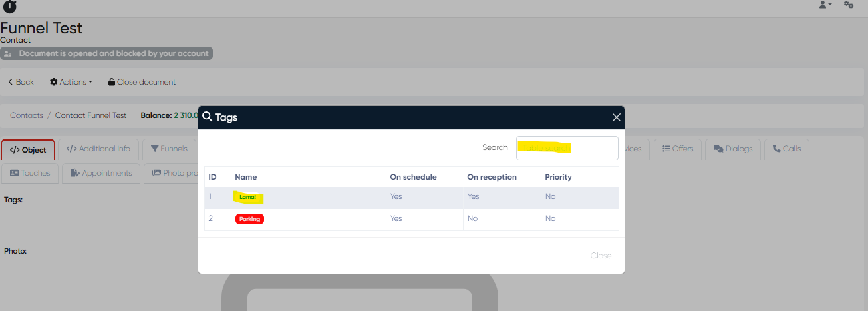868x311 pixels.
Task: Open the settings gears icon
Action: pos(849,5)
